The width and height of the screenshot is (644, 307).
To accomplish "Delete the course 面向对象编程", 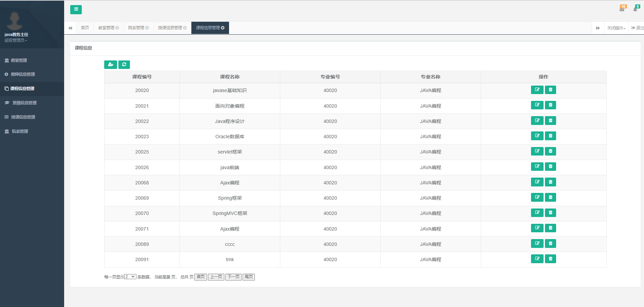I will pyautogui.click(x=550, y=105).
